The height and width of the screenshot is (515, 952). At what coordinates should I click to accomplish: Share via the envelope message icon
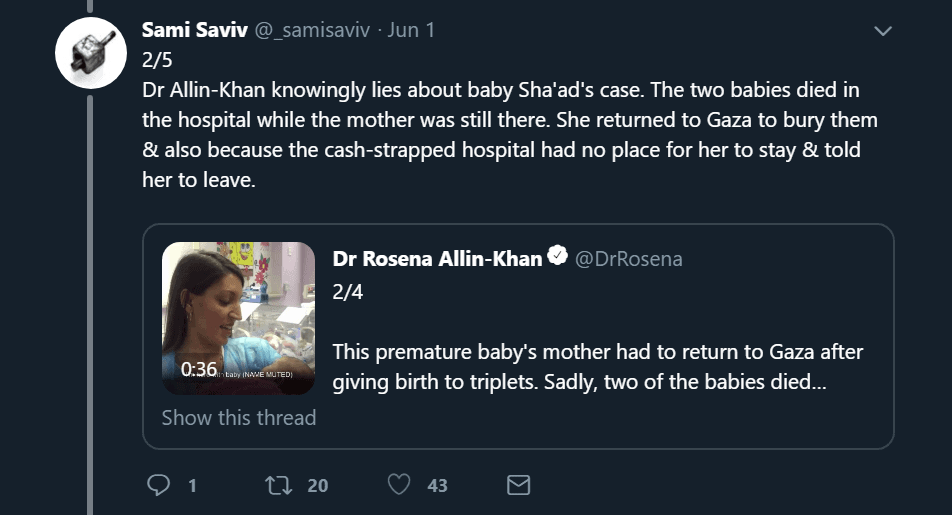point(518,486)
